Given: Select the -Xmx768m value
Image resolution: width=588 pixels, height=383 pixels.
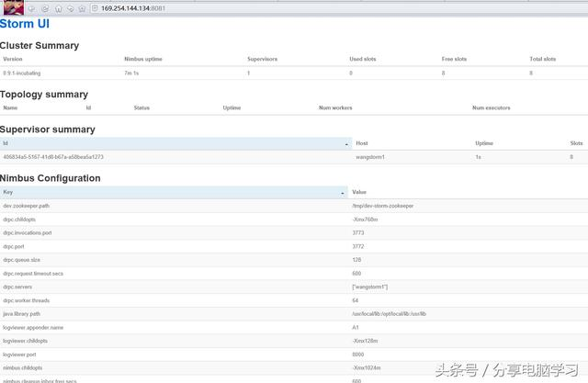Looking at the screenshot, I should [x=365, y=220].
